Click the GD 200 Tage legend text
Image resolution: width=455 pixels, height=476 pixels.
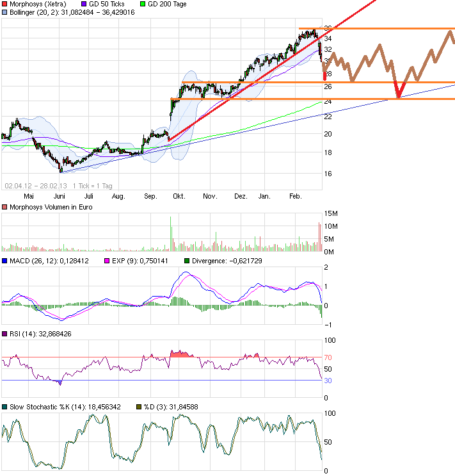tap(169, 4)
